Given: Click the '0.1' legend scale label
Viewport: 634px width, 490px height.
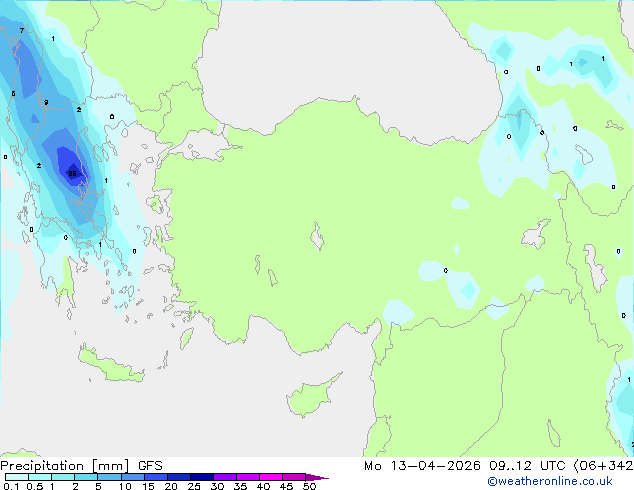Looking at the screenshot, I should coord(11,486).
